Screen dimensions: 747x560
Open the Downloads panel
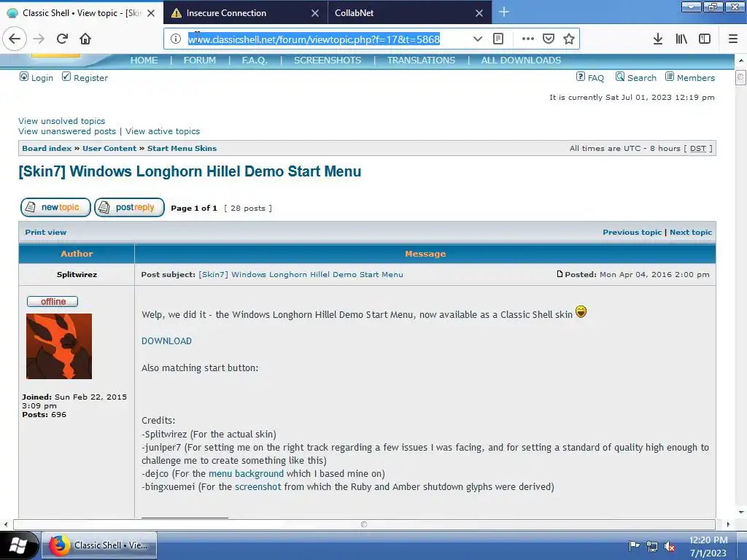[658, 39]
